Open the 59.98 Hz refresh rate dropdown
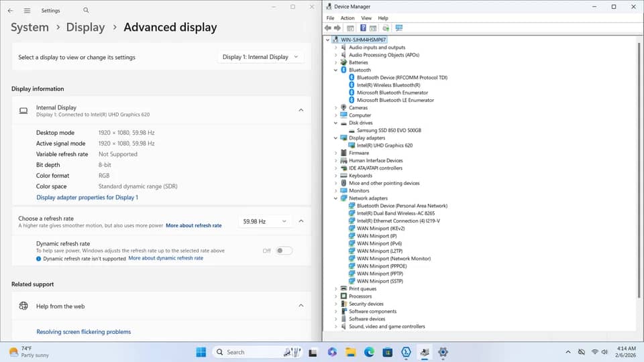This screenshot has height=362, width=644. 264,221
